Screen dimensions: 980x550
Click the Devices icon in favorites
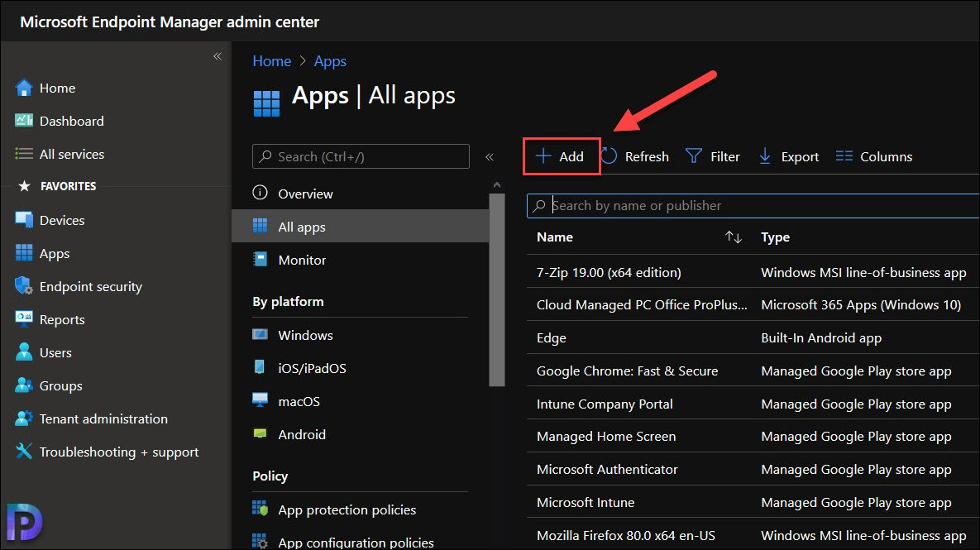tap(24, 220)
